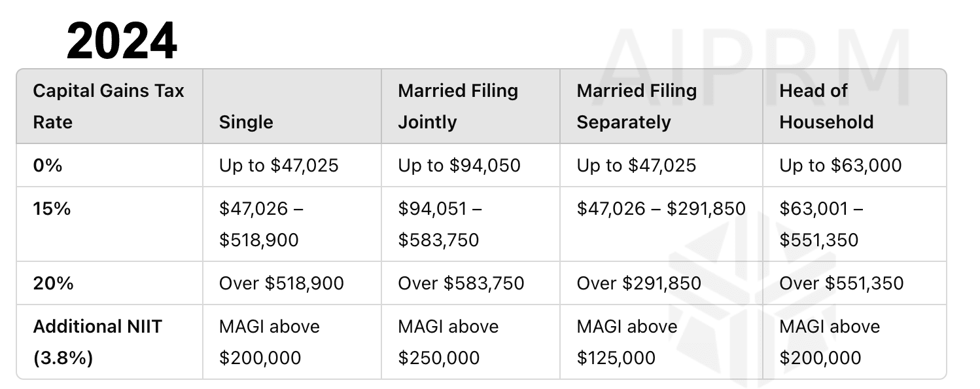
Task: Click the Married Filing Jointly header
Action: [x=458, y=106]
